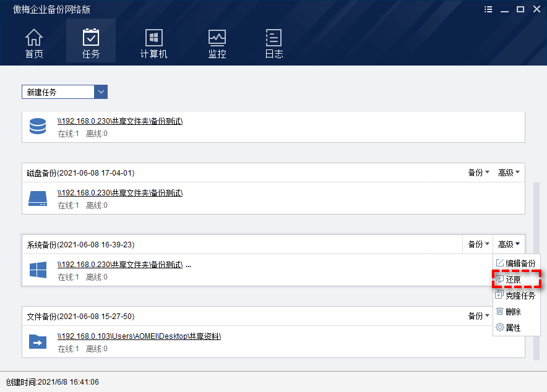Screen dimensions: 547x392
Task: Open 备份 dropdown for 磁盘备份 task
Action: click(478, 173)
